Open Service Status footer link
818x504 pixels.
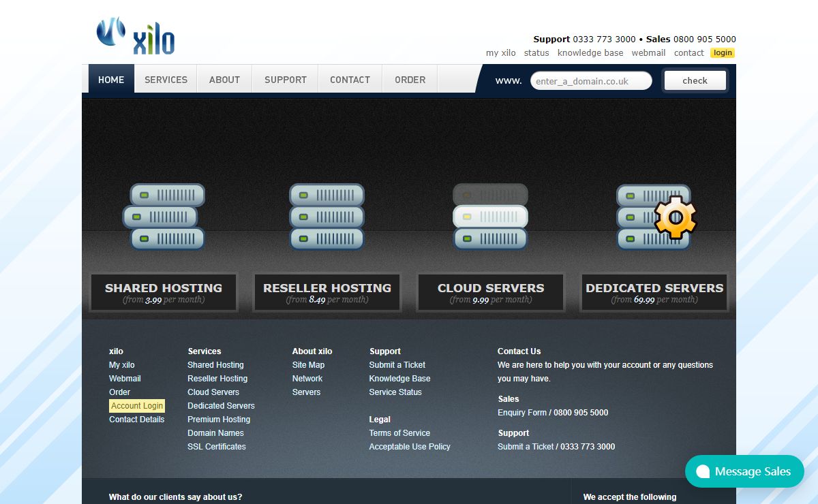(x=395, y=392)
